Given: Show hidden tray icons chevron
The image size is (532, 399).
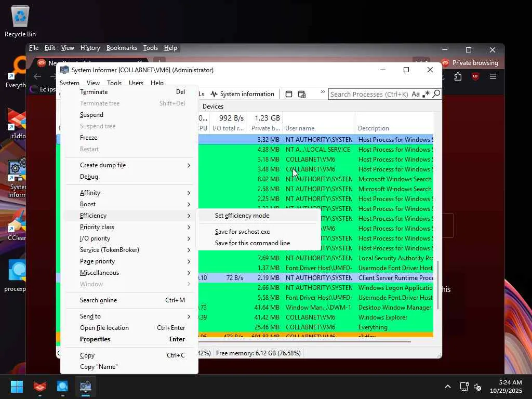Looking at the screenshot, I should (x=447, y=387).
